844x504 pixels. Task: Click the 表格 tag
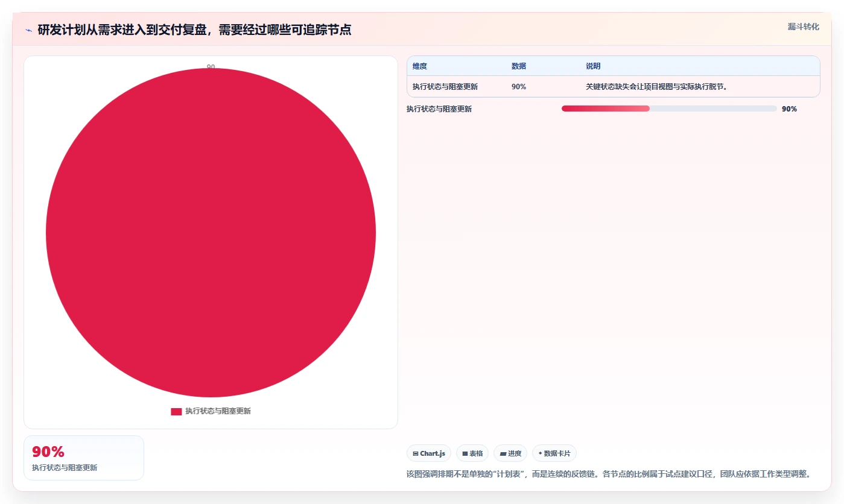tap(472, 453)
